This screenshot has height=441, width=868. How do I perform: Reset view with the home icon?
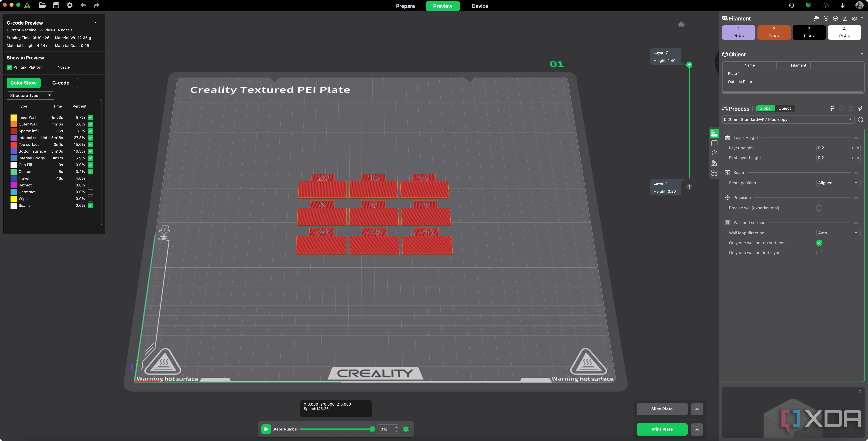[681, 24]
